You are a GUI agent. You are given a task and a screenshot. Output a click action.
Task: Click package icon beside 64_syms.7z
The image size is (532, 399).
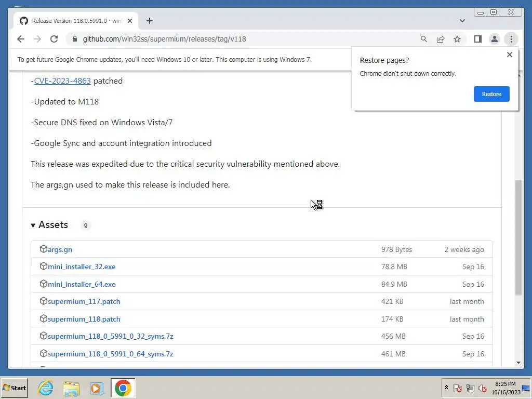(x=44, y=353)
